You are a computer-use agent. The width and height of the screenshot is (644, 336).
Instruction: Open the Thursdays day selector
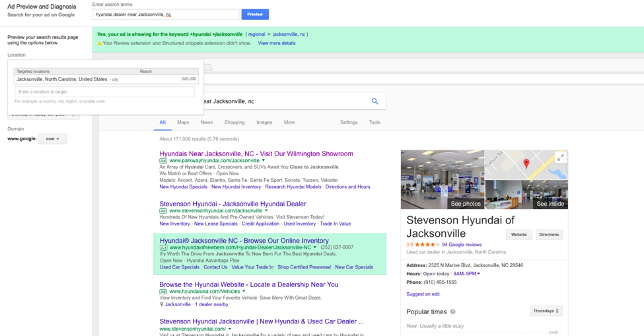546,312
